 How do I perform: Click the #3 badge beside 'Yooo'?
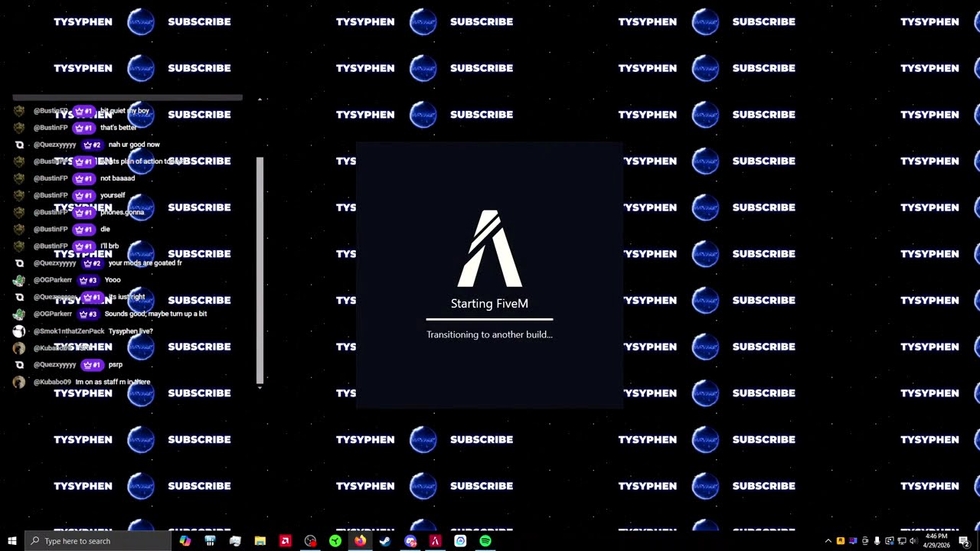pos(87,280)
